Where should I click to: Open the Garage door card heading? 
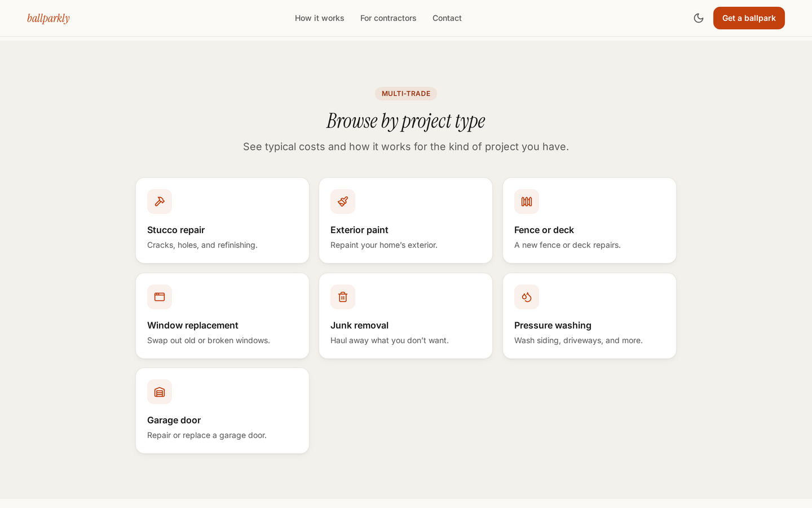174,420
